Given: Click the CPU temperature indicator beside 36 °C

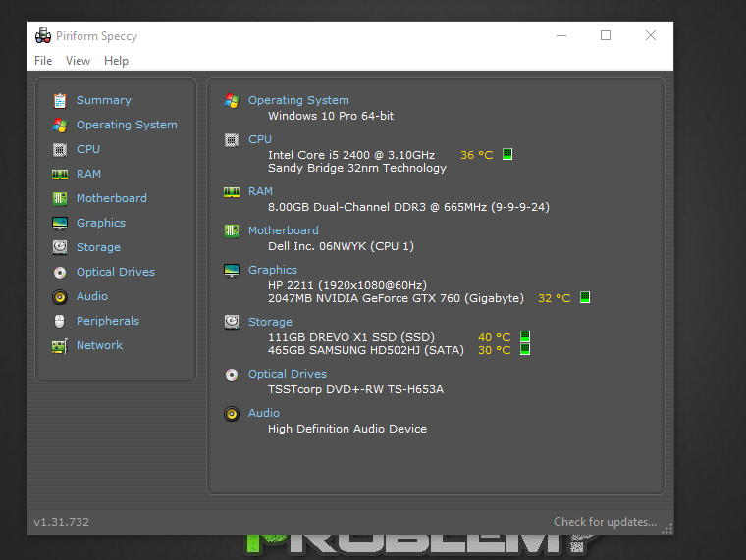Looking at the screenshot, I should pos(508,154).
